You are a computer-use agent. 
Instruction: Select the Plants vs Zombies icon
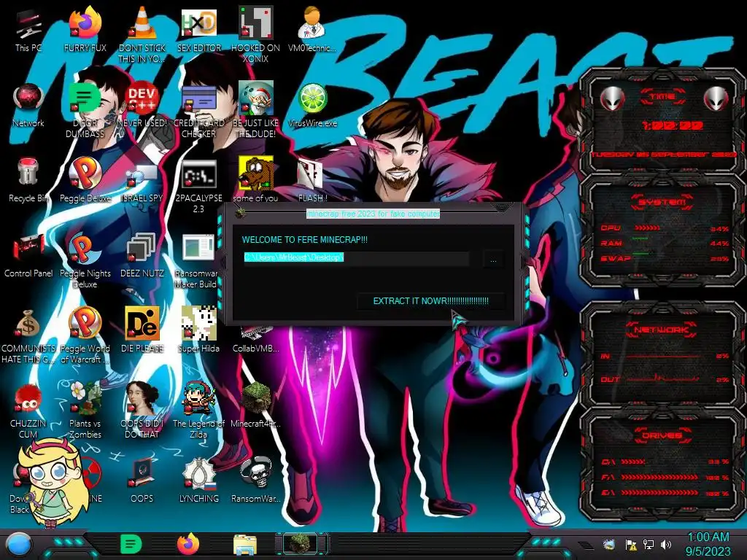pyautogui.click(x=85, y=411)
